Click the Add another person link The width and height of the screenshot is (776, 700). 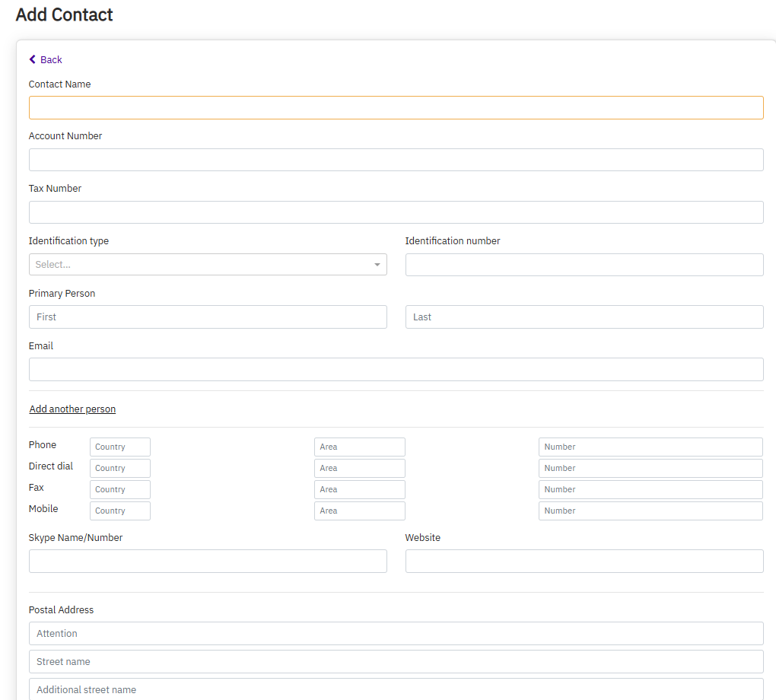coord(72,409)
